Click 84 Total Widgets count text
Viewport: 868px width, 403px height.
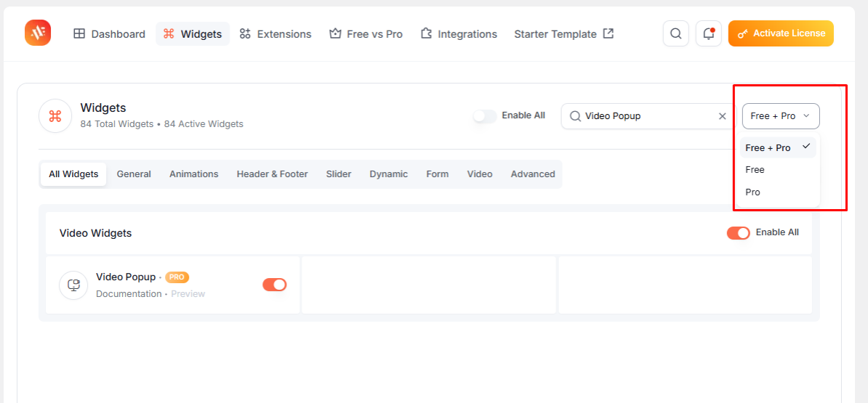tap(117, 124)
